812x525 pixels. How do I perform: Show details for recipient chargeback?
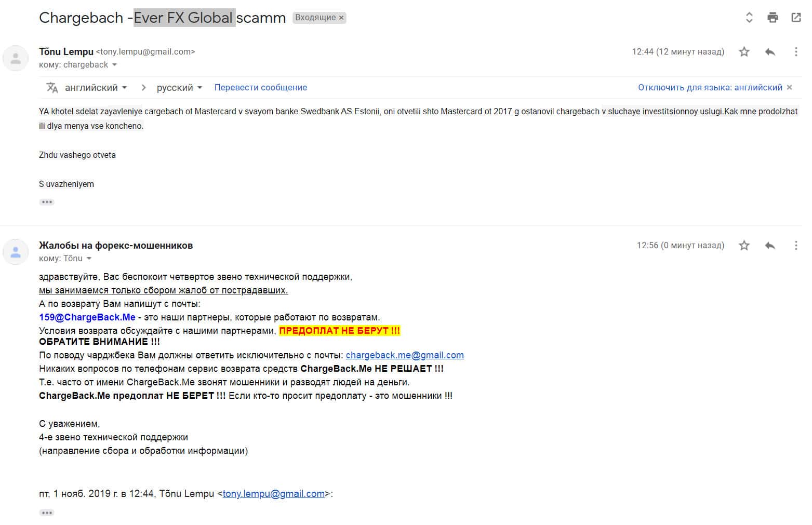[115, 65]
